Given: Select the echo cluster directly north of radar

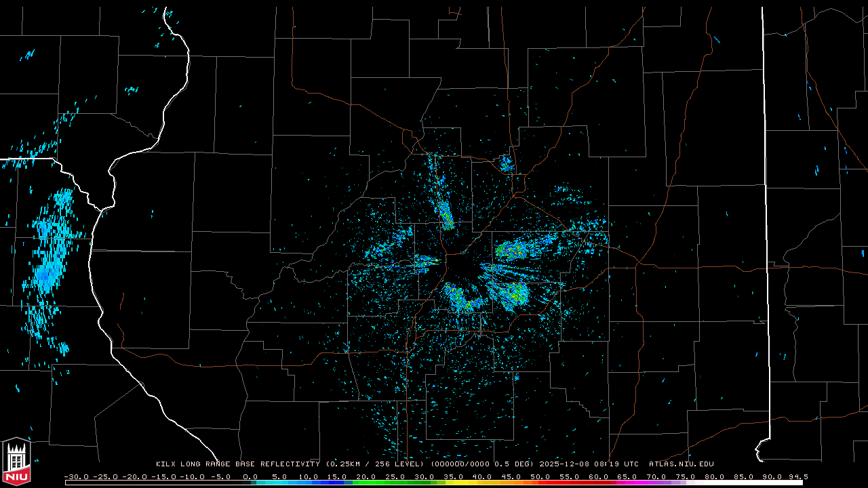Looking at the screenshot, I should tap(446, 215).
